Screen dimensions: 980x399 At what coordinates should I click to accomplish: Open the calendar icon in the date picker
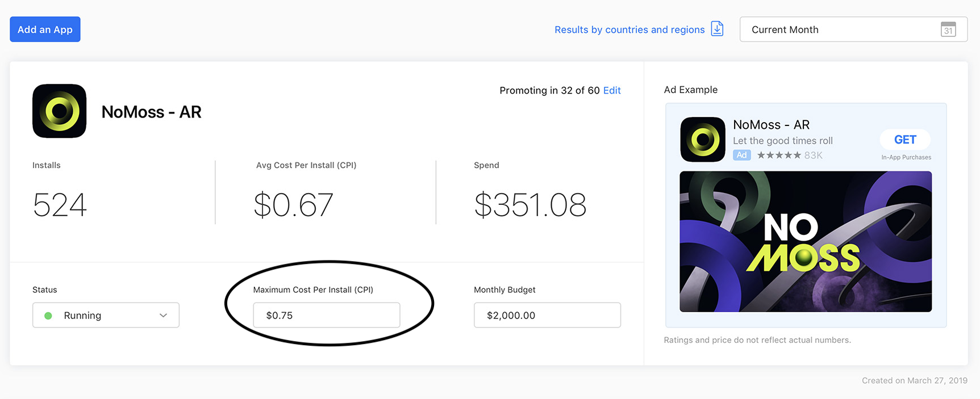pyautogui.click(x=948, y=30)
